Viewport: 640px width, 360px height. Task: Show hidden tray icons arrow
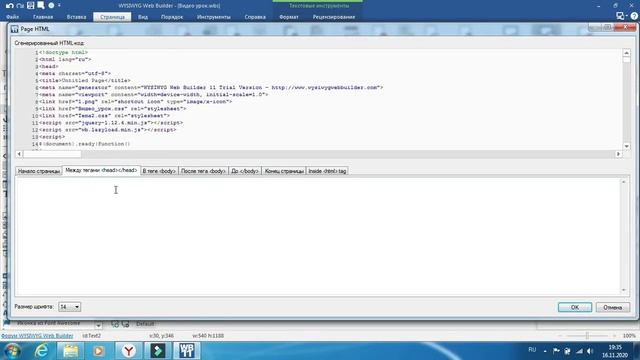coord(545,351)
